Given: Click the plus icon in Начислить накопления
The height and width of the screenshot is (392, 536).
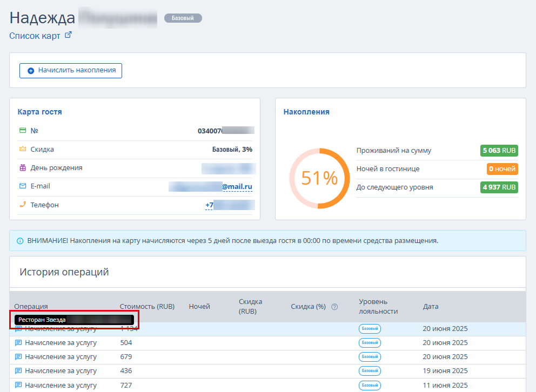Looking at the screenshot, I should (x=31, y=71).
